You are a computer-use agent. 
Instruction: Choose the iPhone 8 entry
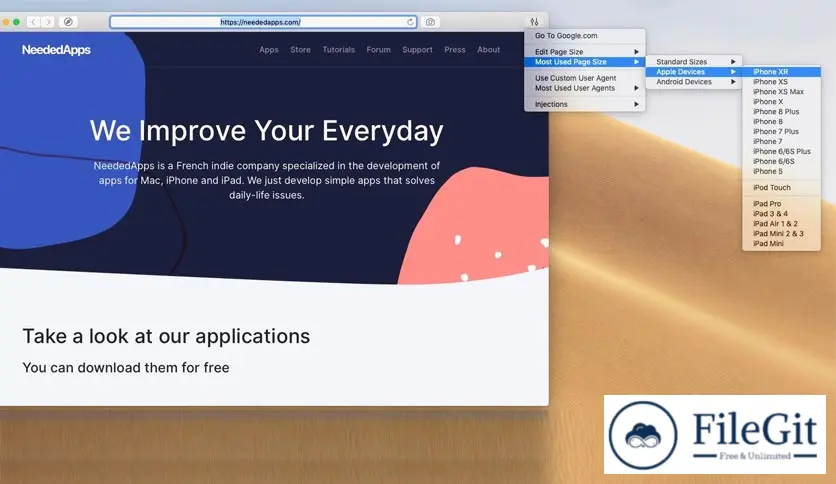782,122
